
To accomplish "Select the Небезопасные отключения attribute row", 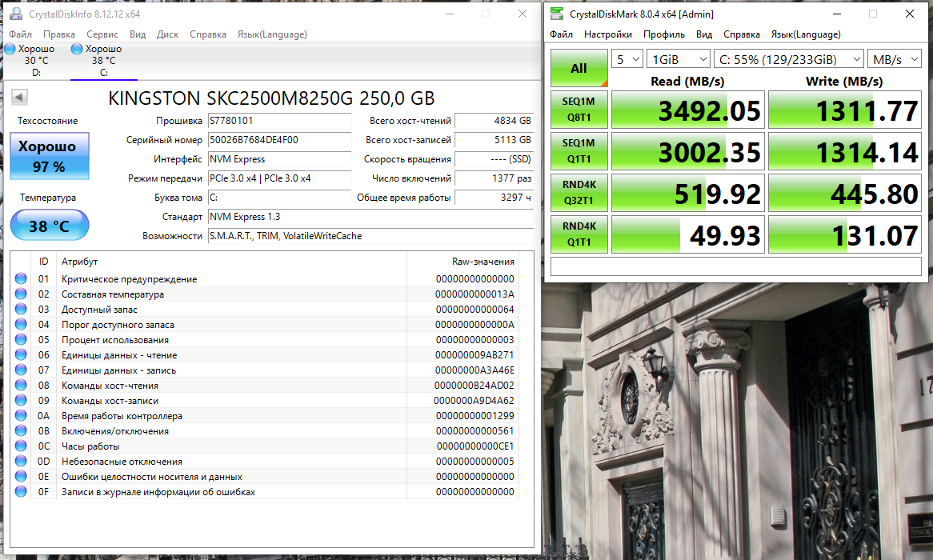I will 265,462.
